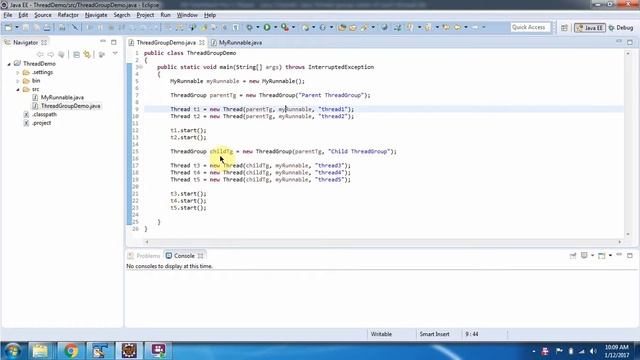Close the ThreadGroupDemo.java editor tab
The image size is (640, 360).
tap(202, 42)
